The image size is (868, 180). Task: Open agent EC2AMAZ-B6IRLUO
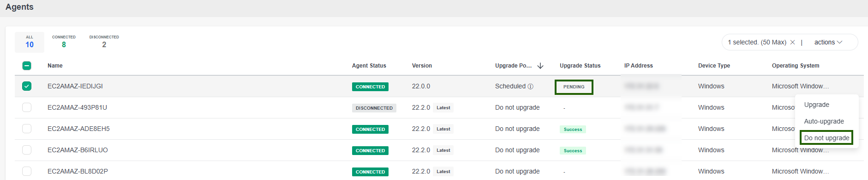pos(78,150)
